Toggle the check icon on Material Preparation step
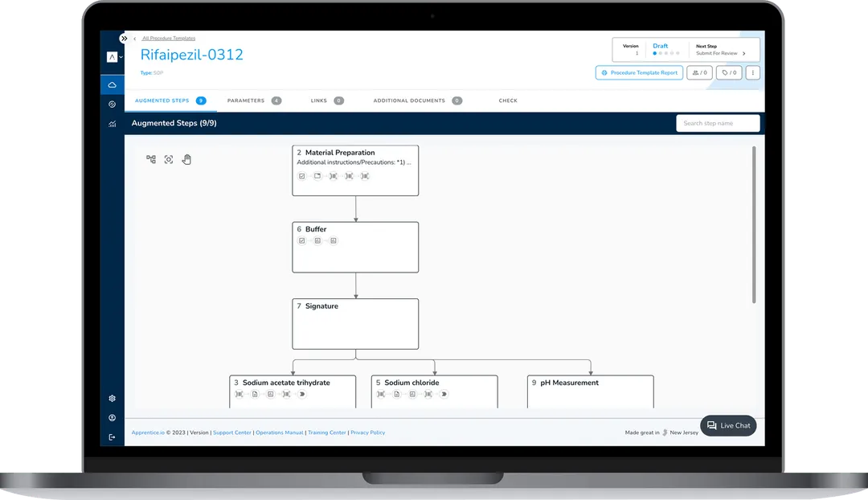The image size is (868, 500). pyautogui.click(x=301, y=175)
